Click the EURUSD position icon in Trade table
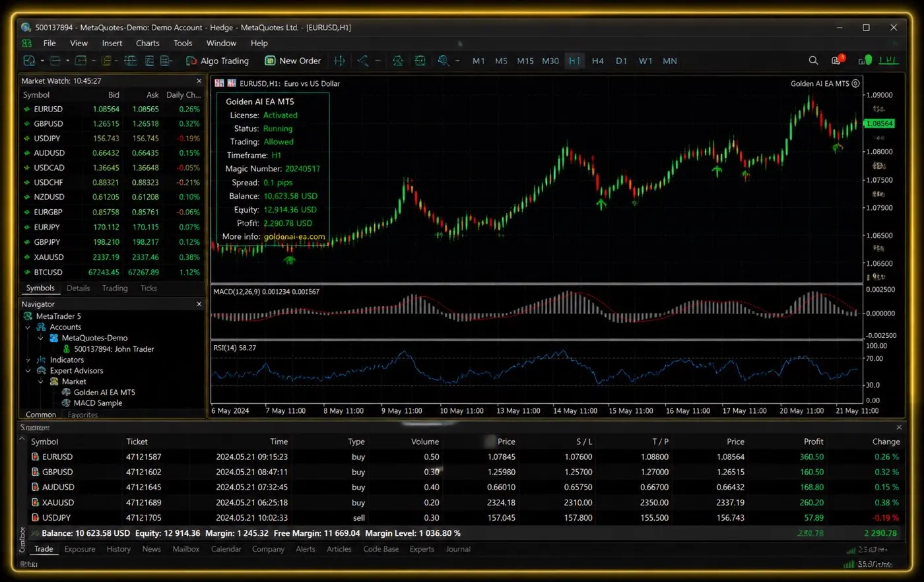Image resolution: width=924 pixels, height=582 pixels. 35,457
